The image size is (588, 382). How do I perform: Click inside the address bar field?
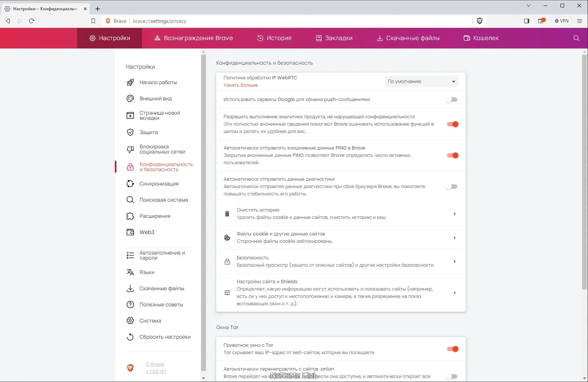click(x=257, y=21)
